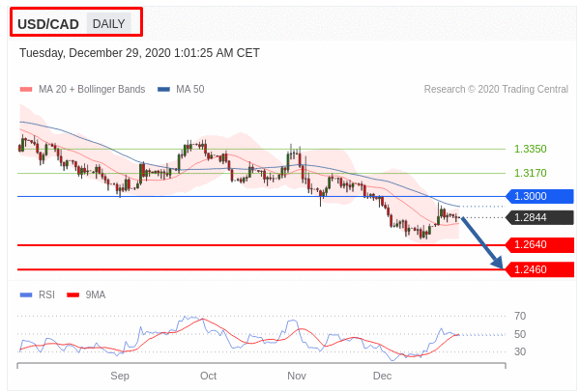Click the RSI legend label
580x392 pixels.
point(46,294)
